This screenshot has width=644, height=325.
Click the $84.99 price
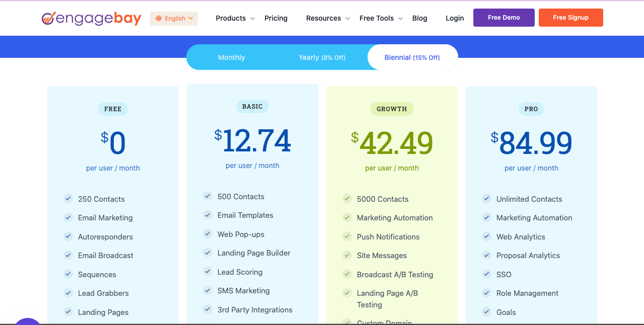tap(531, 143)
